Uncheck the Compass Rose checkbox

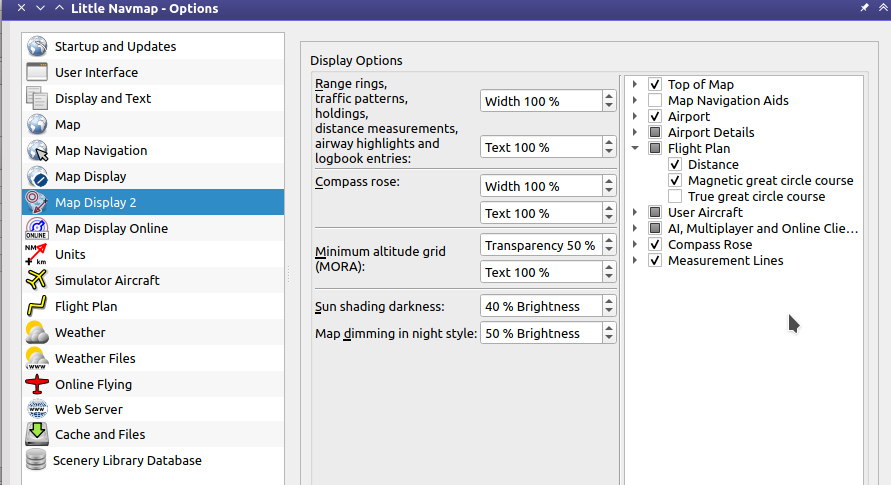655,244
